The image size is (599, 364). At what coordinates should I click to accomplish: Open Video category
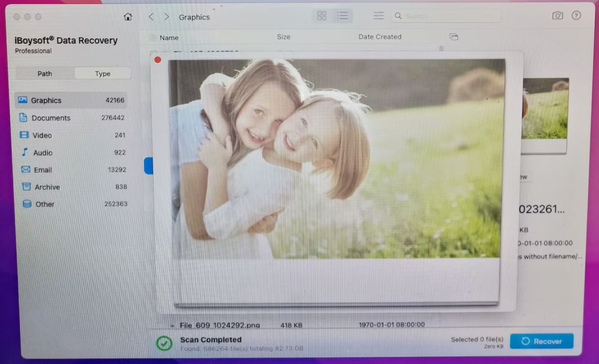[71, 135]
